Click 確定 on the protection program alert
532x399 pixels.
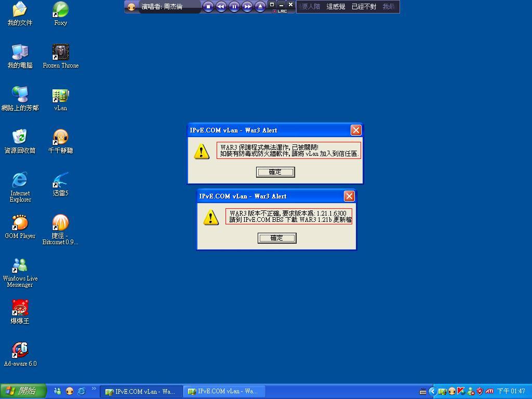(275, 172)
